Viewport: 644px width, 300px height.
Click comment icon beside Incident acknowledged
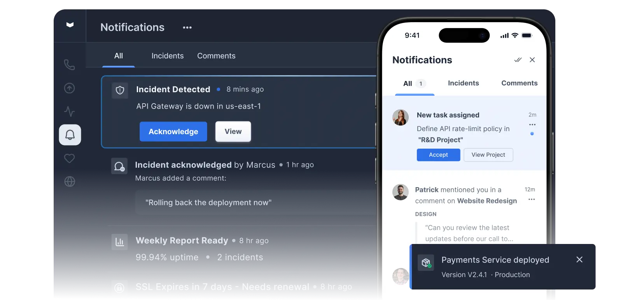pyautogui.click(x=119, y=166)
